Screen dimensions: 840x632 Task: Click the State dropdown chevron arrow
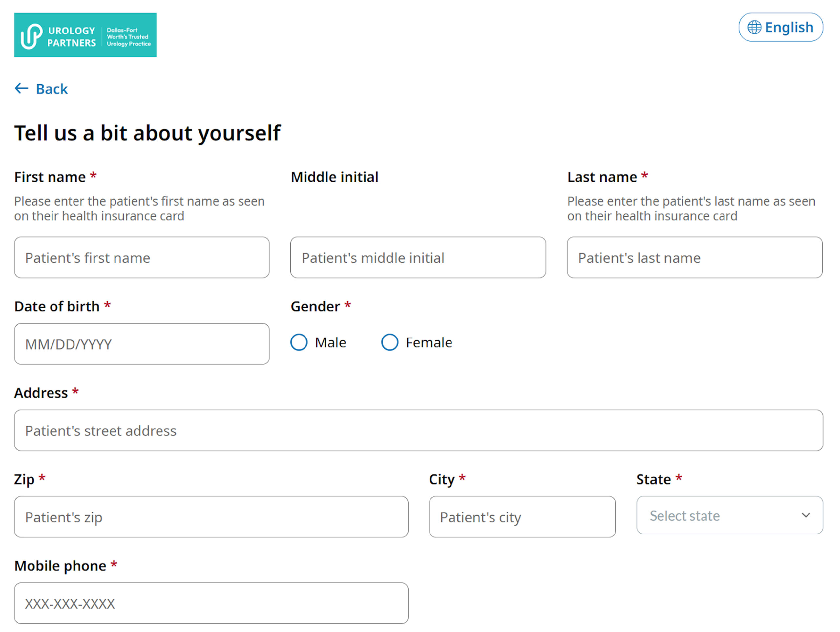pyautogui.click(x=806, y=515)
